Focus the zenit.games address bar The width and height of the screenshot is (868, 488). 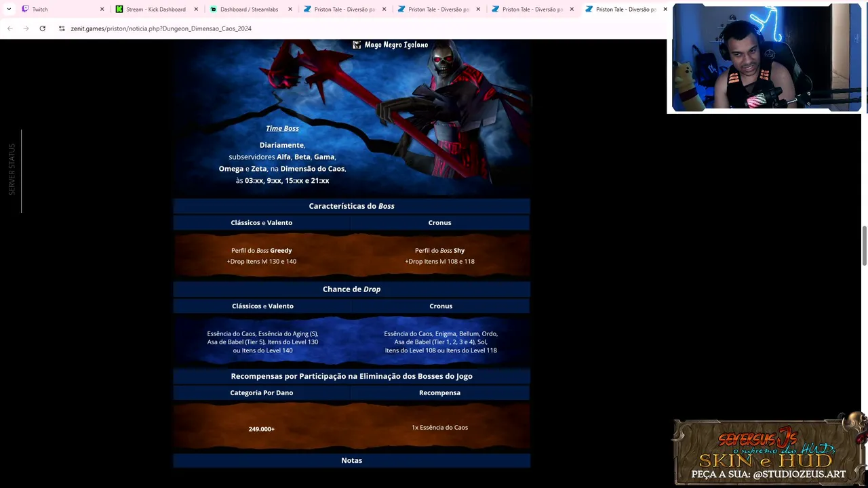click(x=161, y=28)
